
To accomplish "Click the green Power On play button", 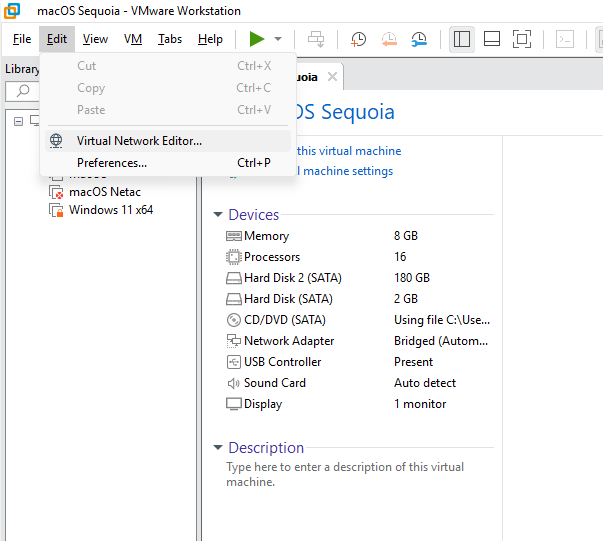I will coord(257,39).
